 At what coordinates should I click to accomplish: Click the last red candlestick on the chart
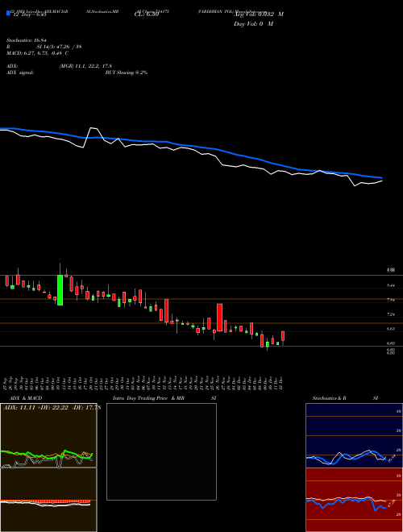click(283, 336)
